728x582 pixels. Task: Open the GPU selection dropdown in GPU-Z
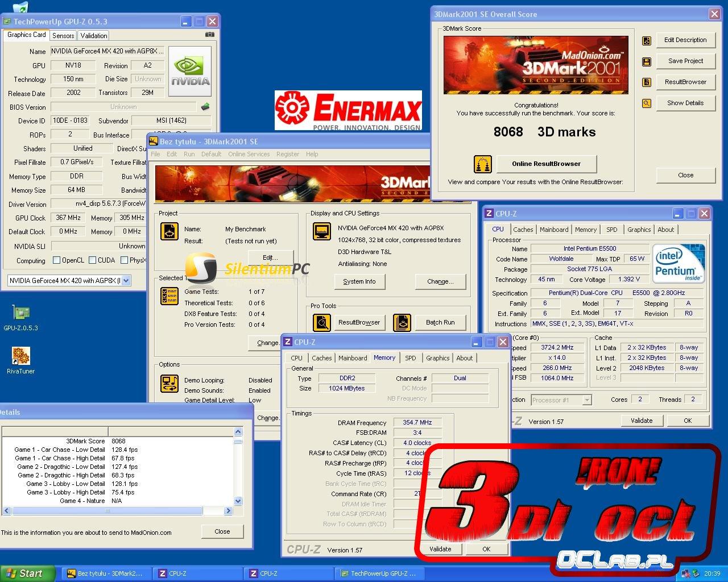[x=126, y=280]
